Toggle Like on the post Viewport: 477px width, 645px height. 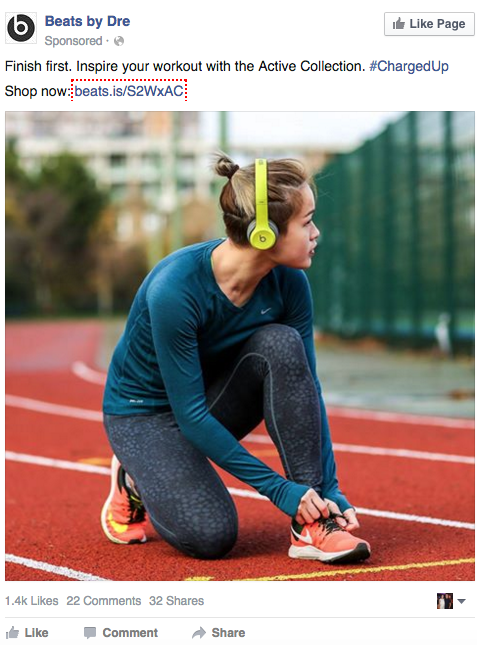(27, 633)
